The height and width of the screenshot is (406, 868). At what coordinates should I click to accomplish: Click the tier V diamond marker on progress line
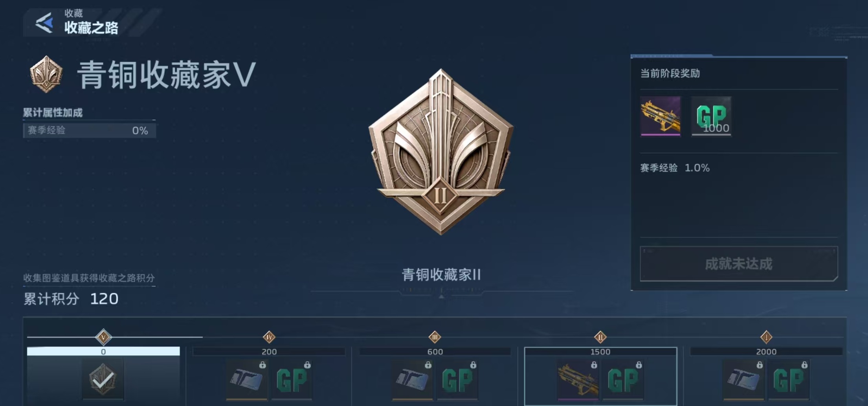click(x=103, y=337)
